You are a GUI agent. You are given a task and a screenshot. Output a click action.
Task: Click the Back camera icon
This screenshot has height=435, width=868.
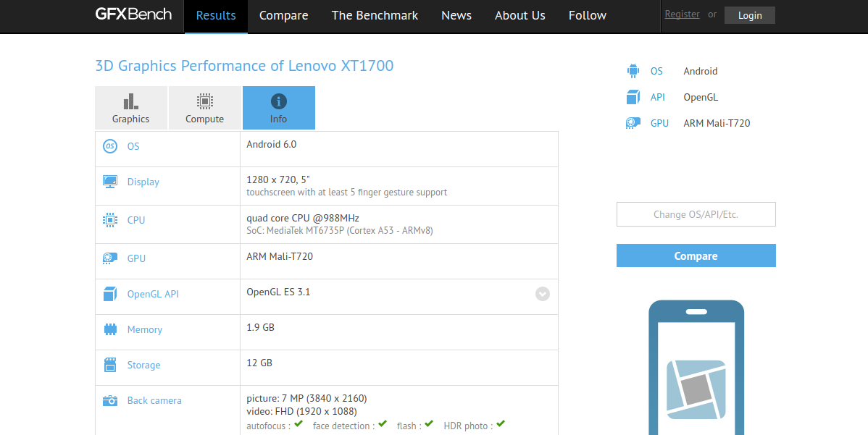click(x=110, y=400)
